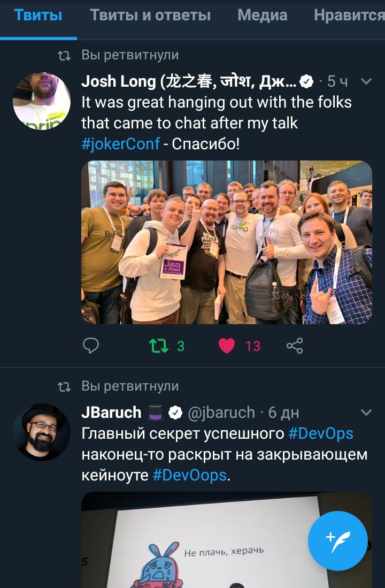The height and width of the screenshot is (588, 385).
Task: Open the #jokerConf hashtag
Action: (121, 144)
